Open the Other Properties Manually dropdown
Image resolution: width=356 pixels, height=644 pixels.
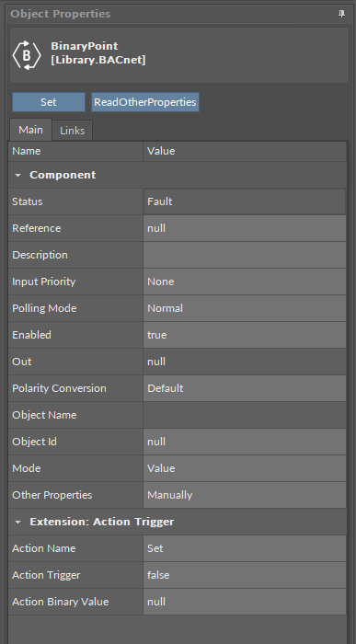(245, 495)
